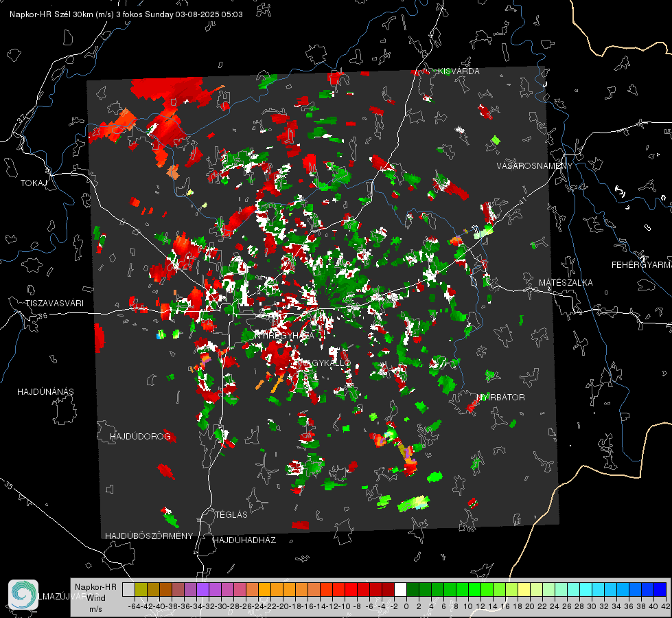Click the KISVÁRDA city label
This screenshot has width=672, height=618.
(459, 71)
